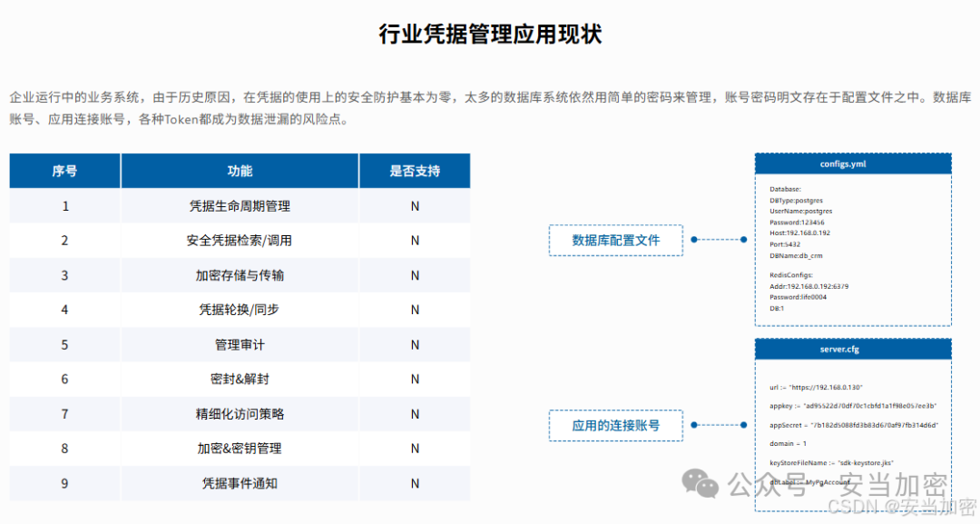
Task: Click the 功能 column header
Action: tap(240, 171)
